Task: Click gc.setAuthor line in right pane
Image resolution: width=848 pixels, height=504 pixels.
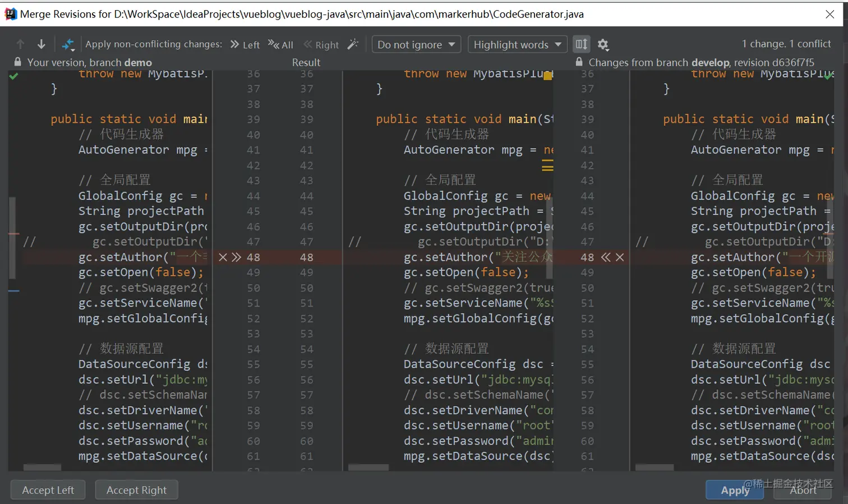Action: 762,257
